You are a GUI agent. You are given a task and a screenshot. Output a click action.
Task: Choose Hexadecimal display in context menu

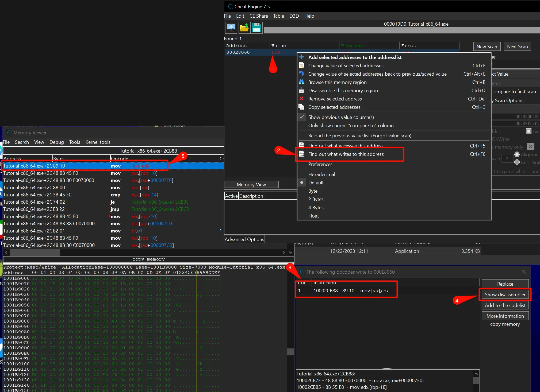click(x=321, y=174)
